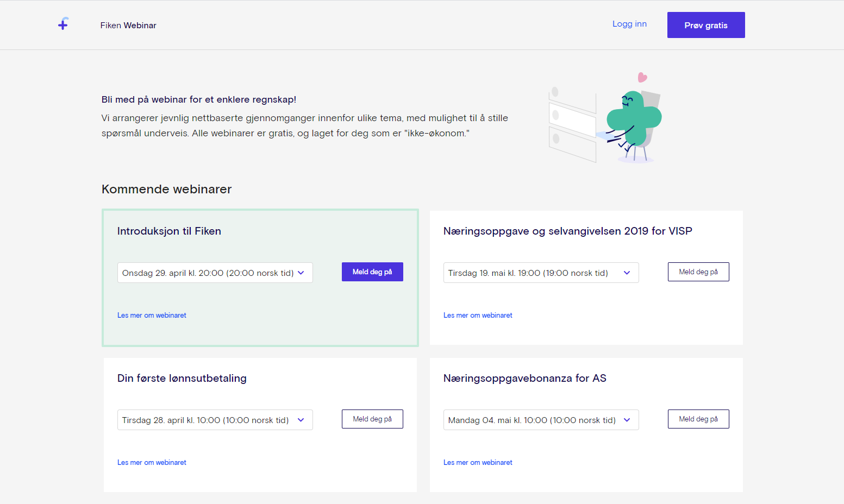Sign up for Din første lønnsutbetaling webinar

[372, 419]
